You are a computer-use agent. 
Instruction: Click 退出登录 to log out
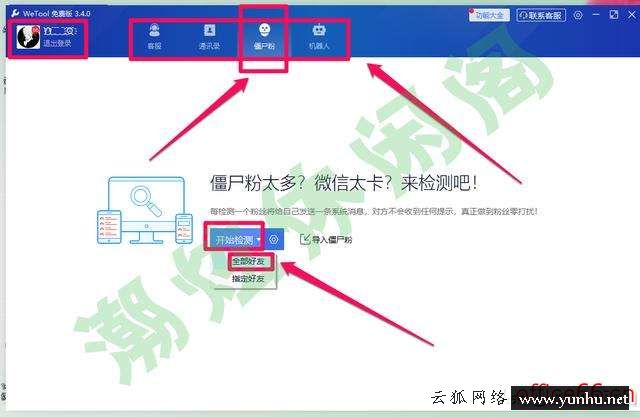point(57,43)
